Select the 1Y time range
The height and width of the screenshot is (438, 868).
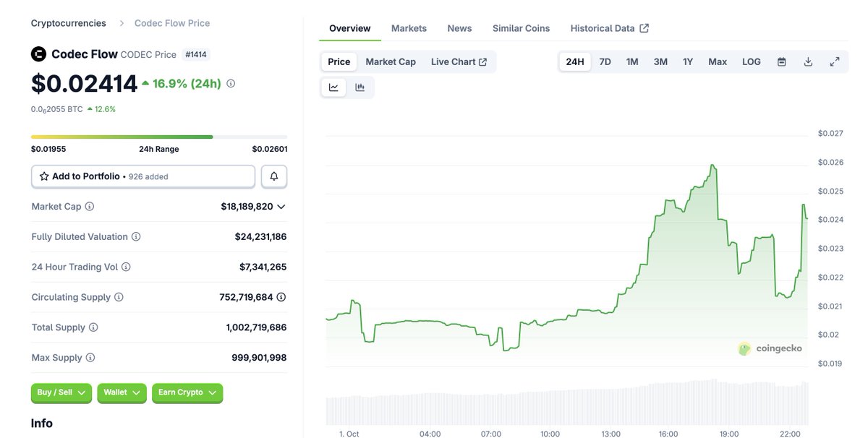click(688, 62)
